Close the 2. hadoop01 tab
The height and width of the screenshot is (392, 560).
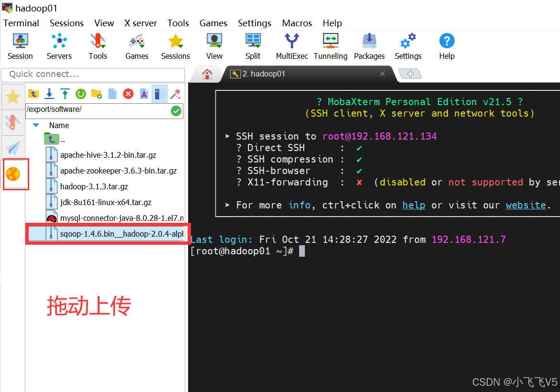pos(382,74)
